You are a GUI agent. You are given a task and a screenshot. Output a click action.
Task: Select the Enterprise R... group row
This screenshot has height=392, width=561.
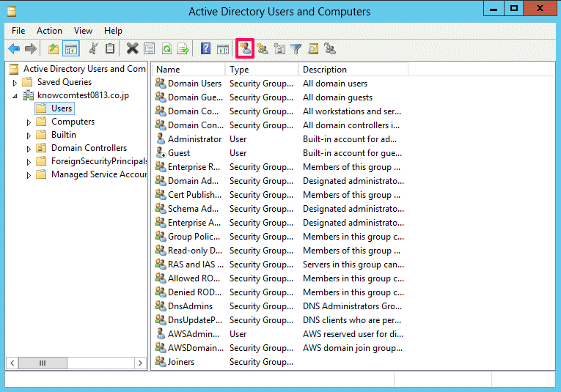coord(279,167)
